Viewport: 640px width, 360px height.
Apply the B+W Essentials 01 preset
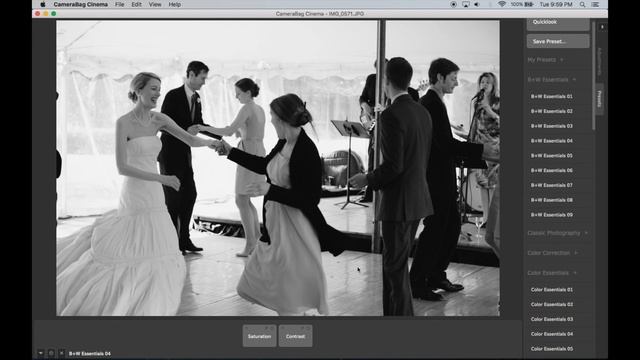click(551, 96)
